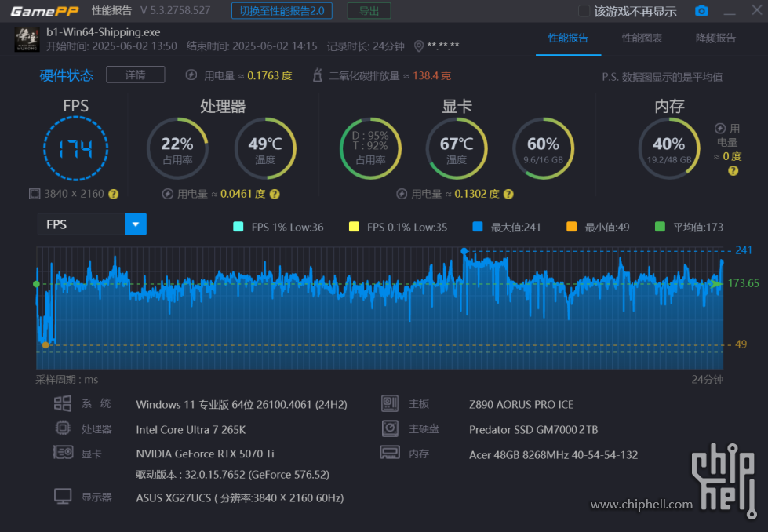Click the resolution icon beside 3840 x 2160
The height and width of the screenshot is (532, 768).
(x=35, y=194)
